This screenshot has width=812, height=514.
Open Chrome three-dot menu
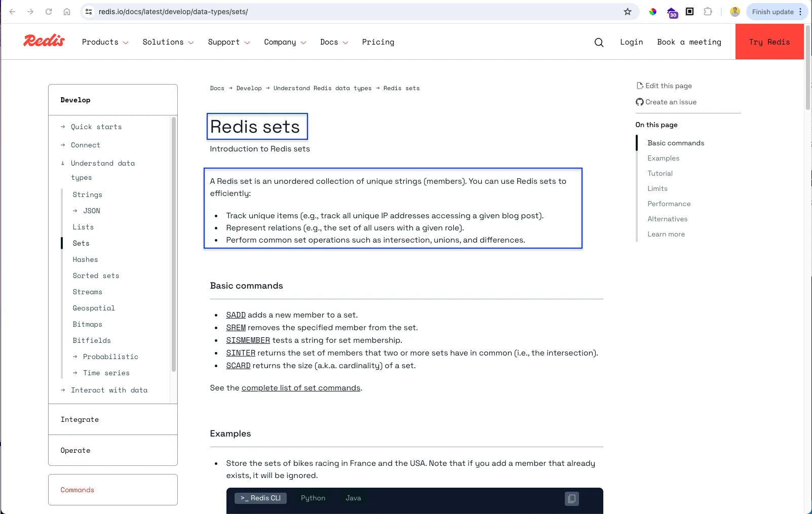(x=800, y=12)
